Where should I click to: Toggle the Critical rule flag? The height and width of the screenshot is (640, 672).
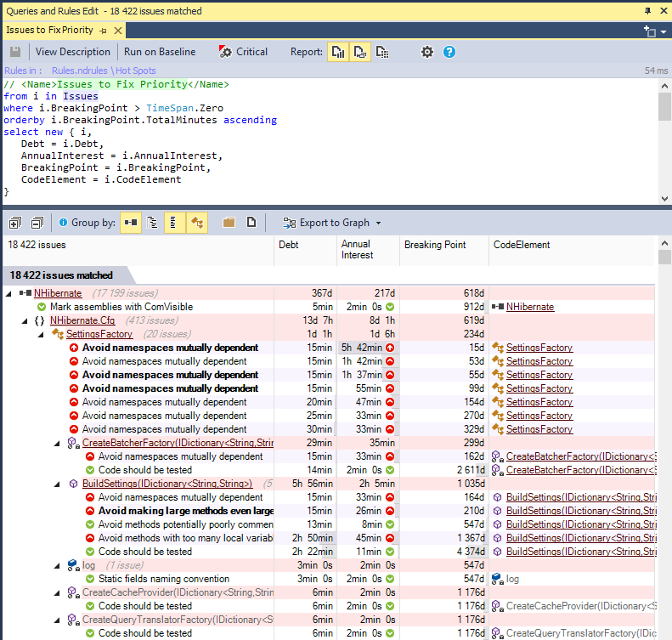(243, 52)
